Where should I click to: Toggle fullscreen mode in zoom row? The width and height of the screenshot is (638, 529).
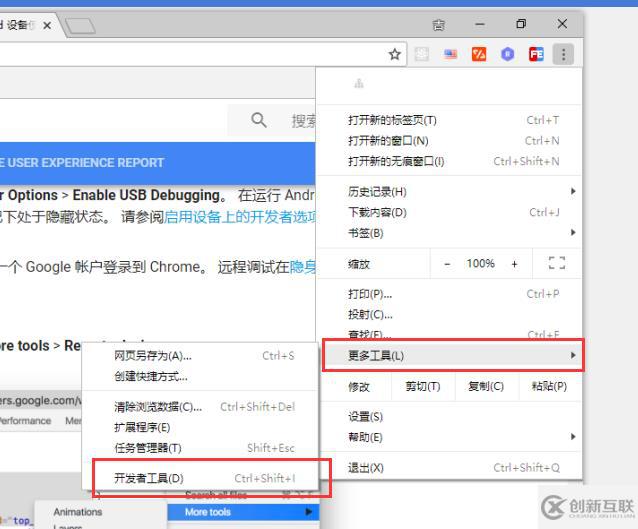557,263
